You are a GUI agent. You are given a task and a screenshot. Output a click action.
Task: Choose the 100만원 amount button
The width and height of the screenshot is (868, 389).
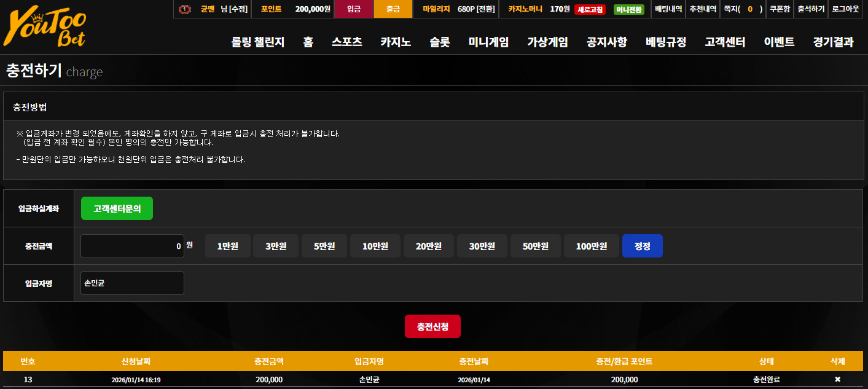tap(592, 246)
